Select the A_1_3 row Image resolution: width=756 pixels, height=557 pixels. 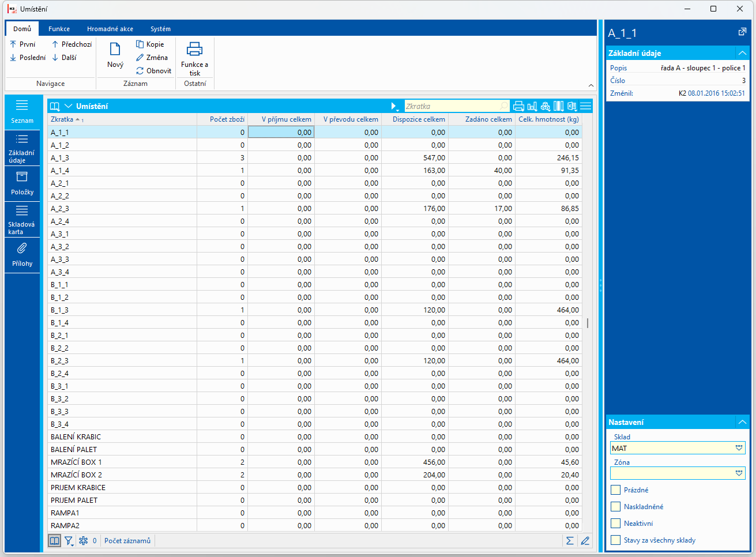tap(315, 157)
